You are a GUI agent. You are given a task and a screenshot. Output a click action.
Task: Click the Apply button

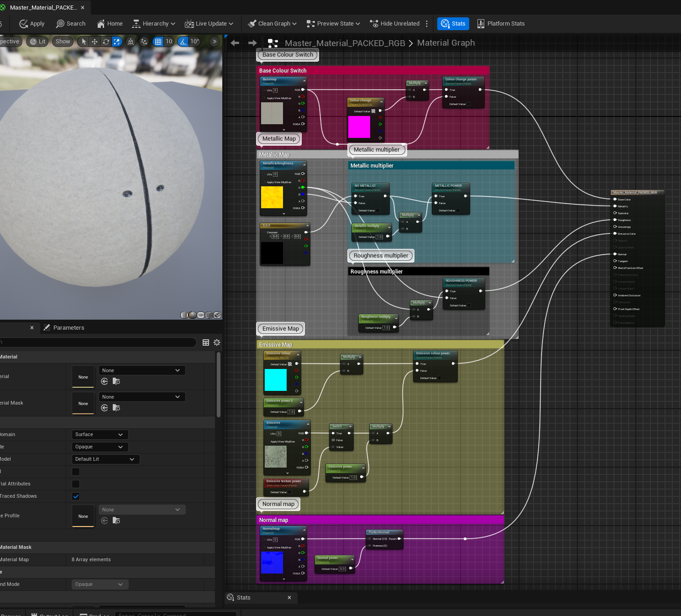point(32,24)
